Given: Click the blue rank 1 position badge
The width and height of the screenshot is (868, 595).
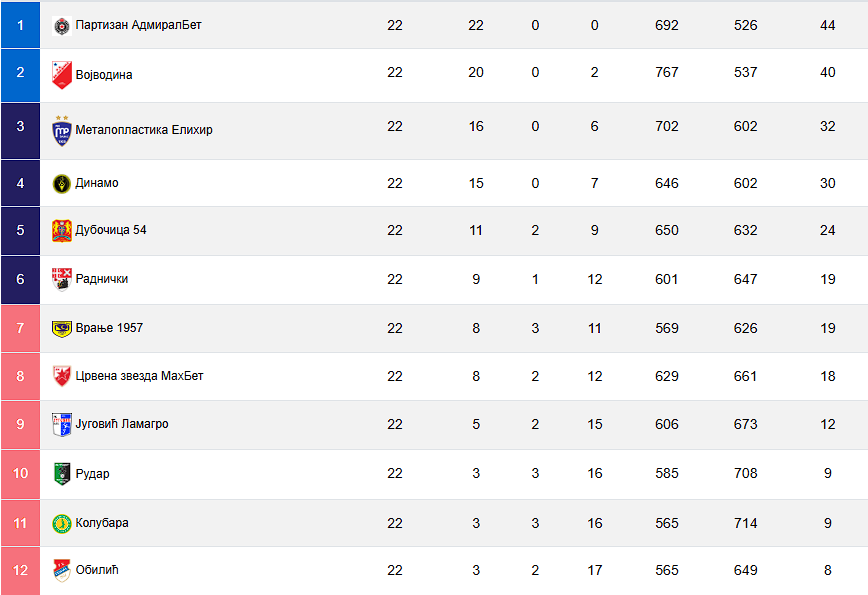Looking at the screenshot, I should 20,25.
